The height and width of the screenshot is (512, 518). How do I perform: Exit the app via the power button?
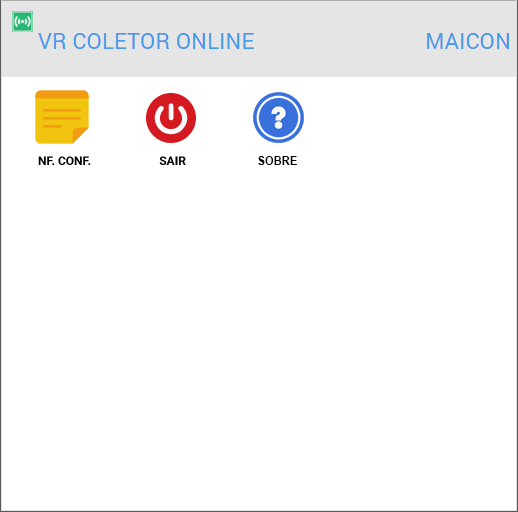pos(171,118)
